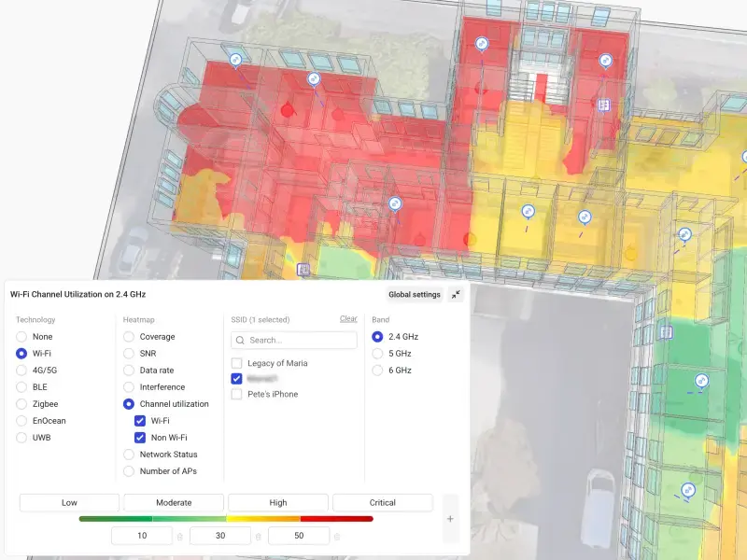Viewport: 747px width, 560px height.
Task: Click the plus icon to add threshold
Action: pos(450,519)
